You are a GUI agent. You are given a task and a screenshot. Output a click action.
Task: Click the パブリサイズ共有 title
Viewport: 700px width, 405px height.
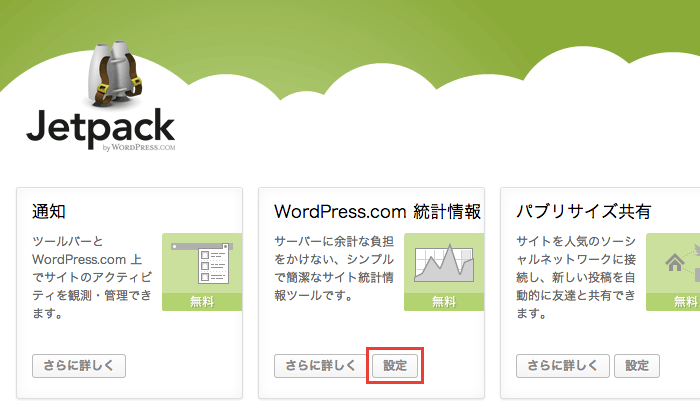point(583,212)
